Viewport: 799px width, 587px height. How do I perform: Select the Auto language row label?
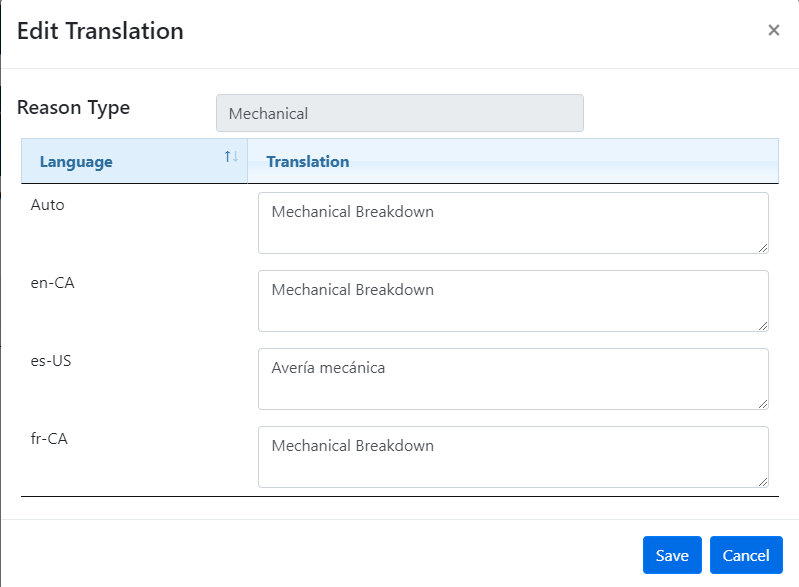point(48,204)
